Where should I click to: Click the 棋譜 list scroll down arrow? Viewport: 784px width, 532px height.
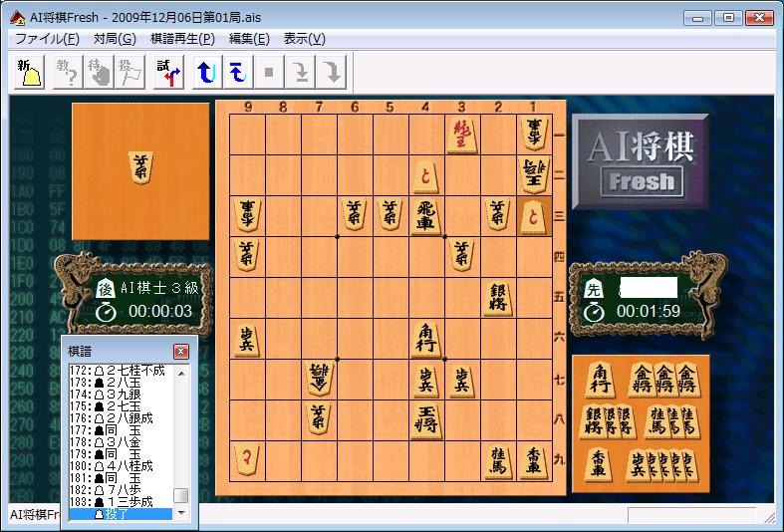click(181, 512)
